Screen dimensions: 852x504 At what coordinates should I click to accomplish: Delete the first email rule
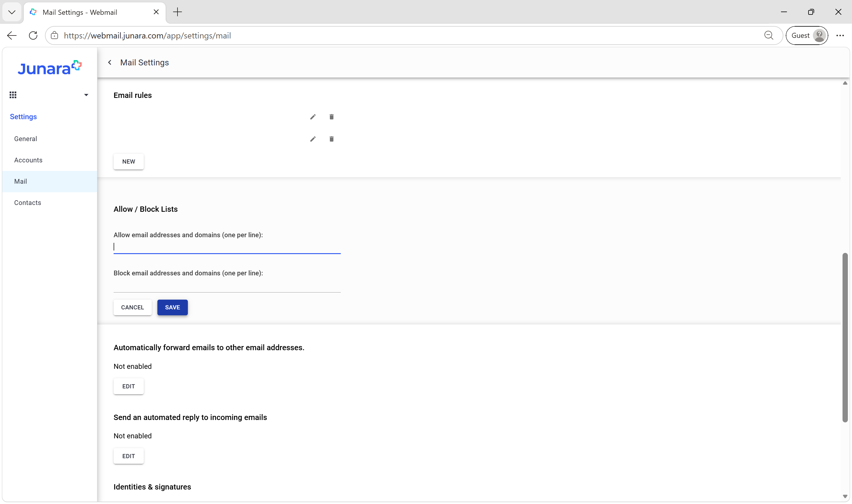[x=331, y=117]
